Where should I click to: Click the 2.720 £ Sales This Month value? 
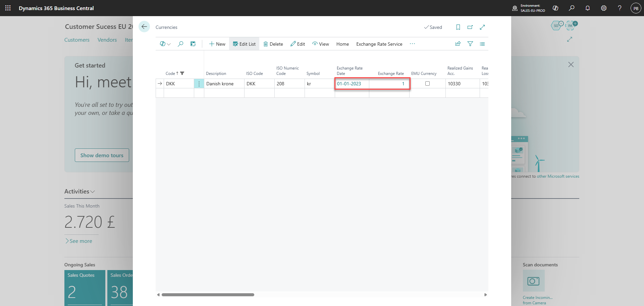pos(90,222)
